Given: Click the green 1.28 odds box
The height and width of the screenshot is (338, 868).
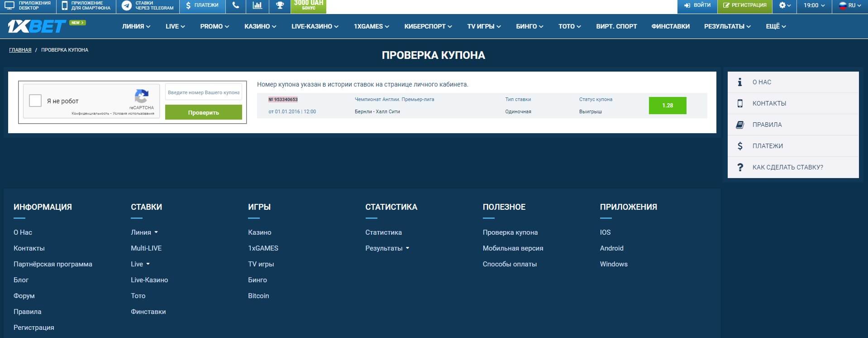Looking at the screenshot, I should [x=668, y=105].
